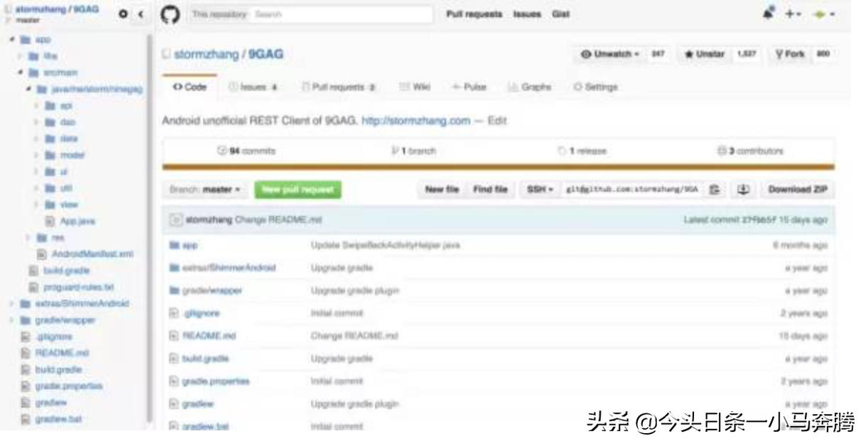
Task: Open the Wiki tab
Action: tap(415, 87)
